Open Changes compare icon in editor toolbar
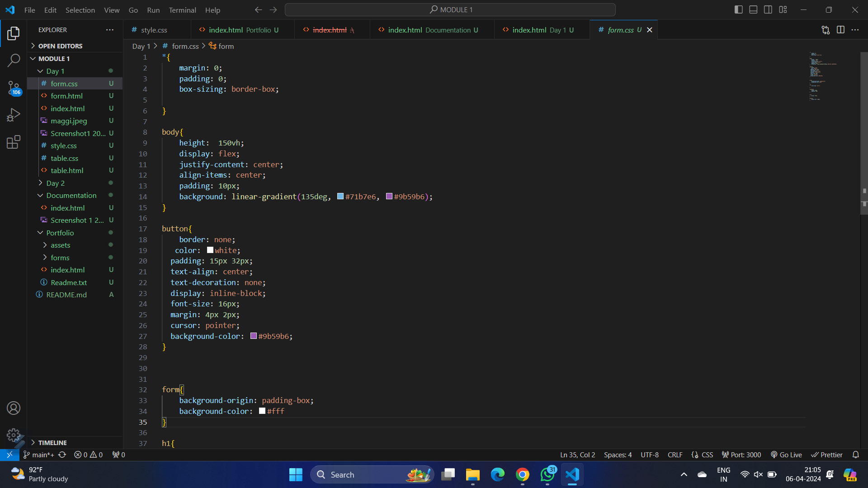868x488 pixels. pyautogui.click(x=826, y=30)
